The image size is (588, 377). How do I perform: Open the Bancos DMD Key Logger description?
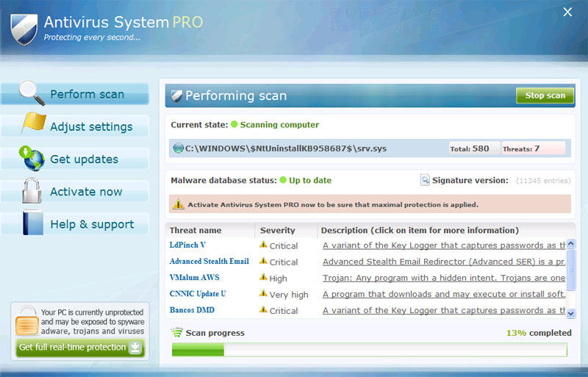click(x=444, y=310)
